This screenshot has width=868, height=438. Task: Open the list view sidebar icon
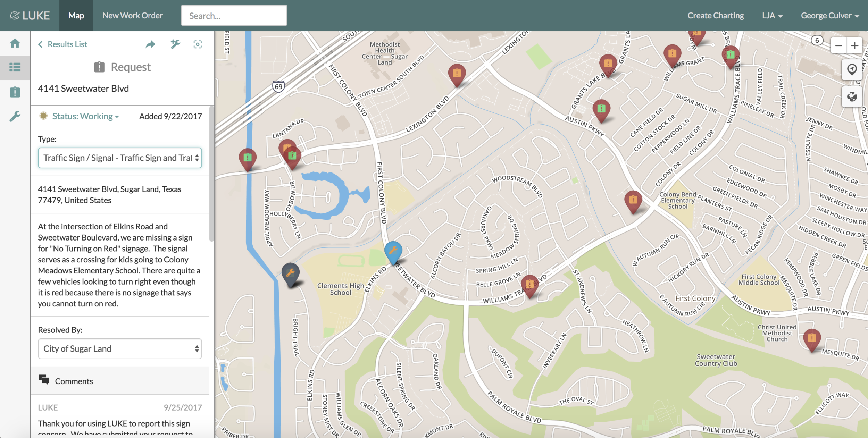[15, 67]
